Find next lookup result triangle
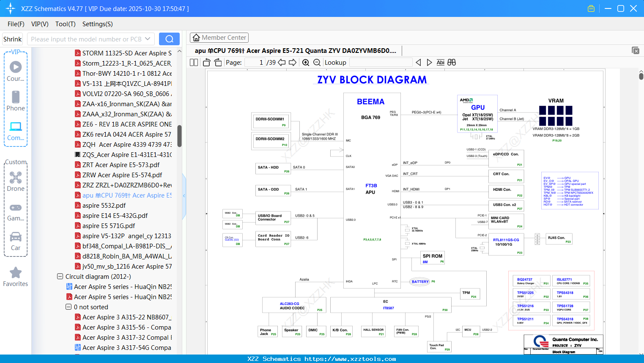Screen dimensions: 644x363 [429, 63]
